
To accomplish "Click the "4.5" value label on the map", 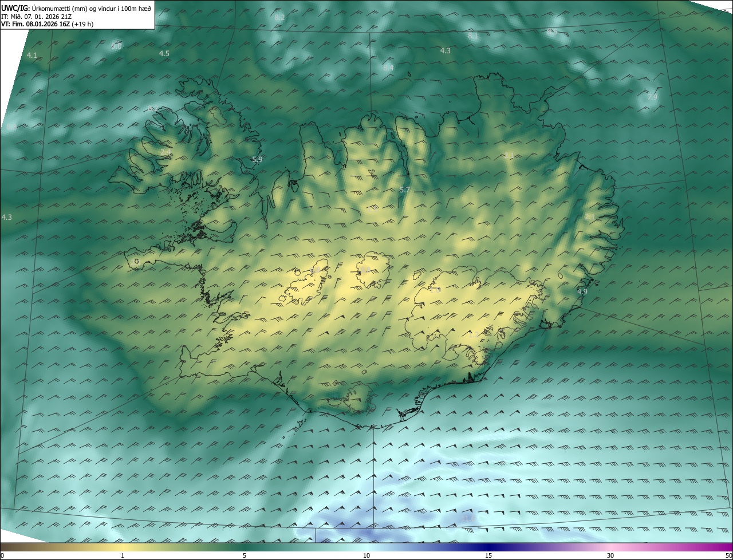I will coord(164,53).
